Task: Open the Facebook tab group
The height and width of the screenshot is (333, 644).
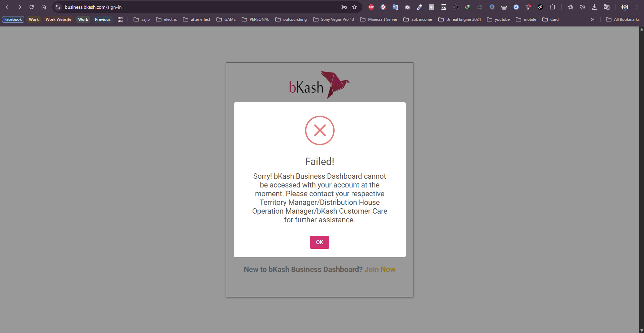Action: (x=13, y=19)
